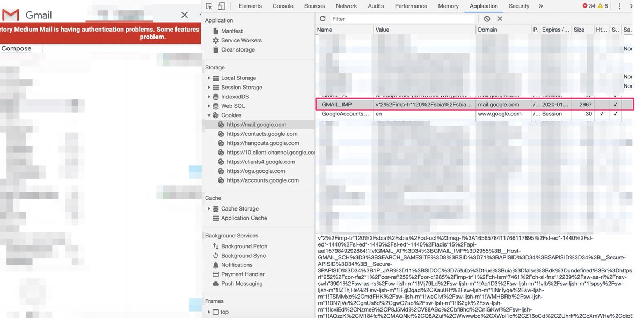
Task: Switch to the Audits tab
Action: click(x=376, y=6)
